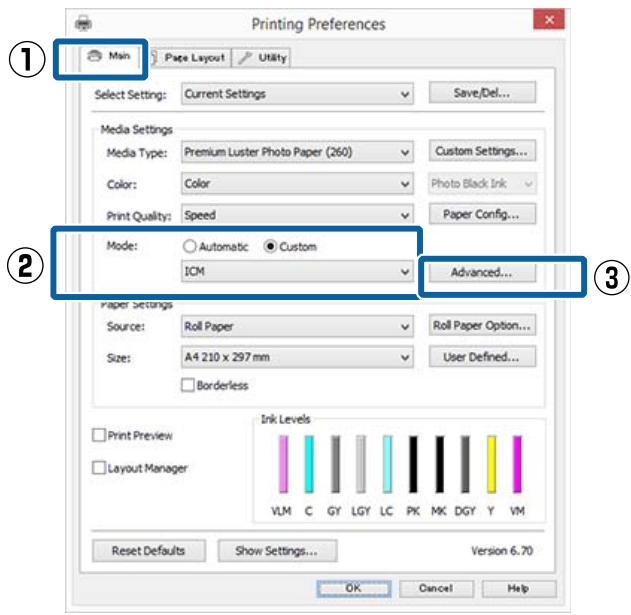
Task: Click the LGY light gray ink bar
Action: point(361,464)
